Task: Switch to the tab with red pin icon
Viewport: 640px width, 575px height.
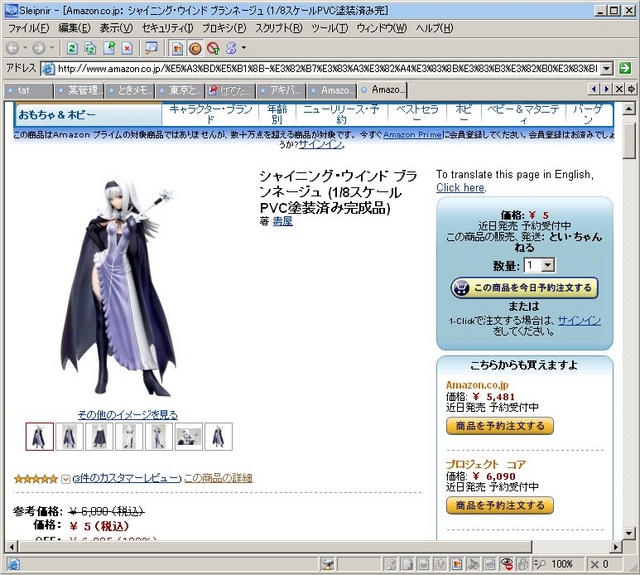Action: (231, 91)
